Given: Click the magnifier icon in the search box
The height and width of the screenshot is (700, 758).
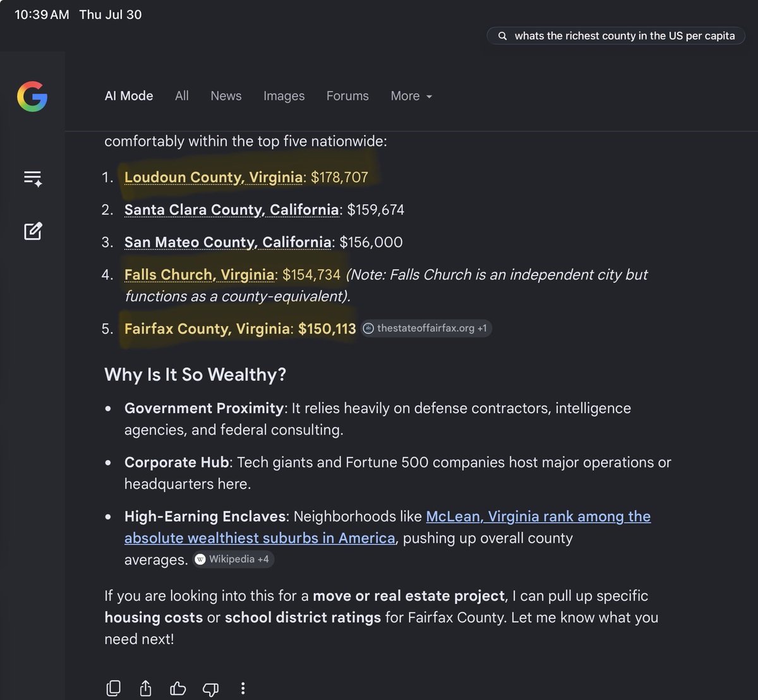Looking at the screenshot, I should point(503,36).
